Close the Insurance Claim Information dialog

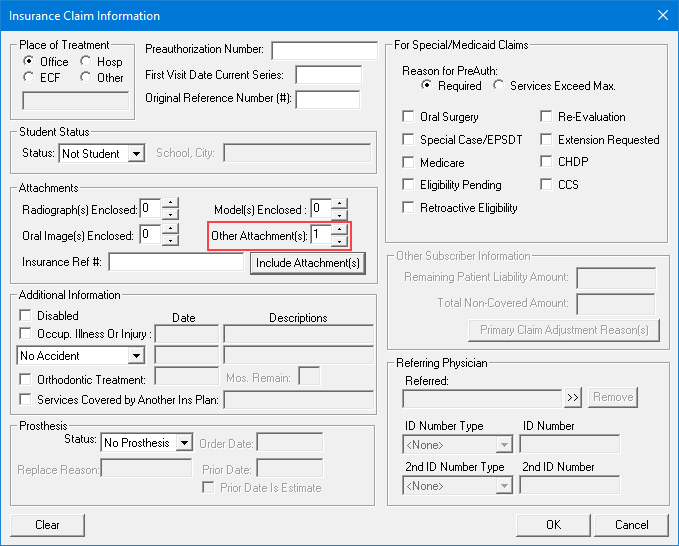[661, 15]
